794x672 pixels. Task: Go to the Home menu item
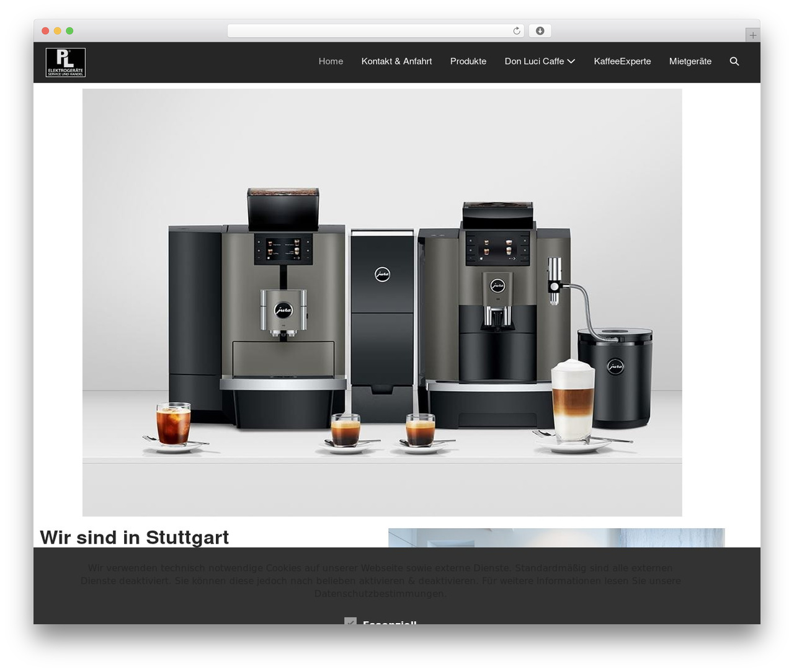pyautogui.click(x=331, y=61)
